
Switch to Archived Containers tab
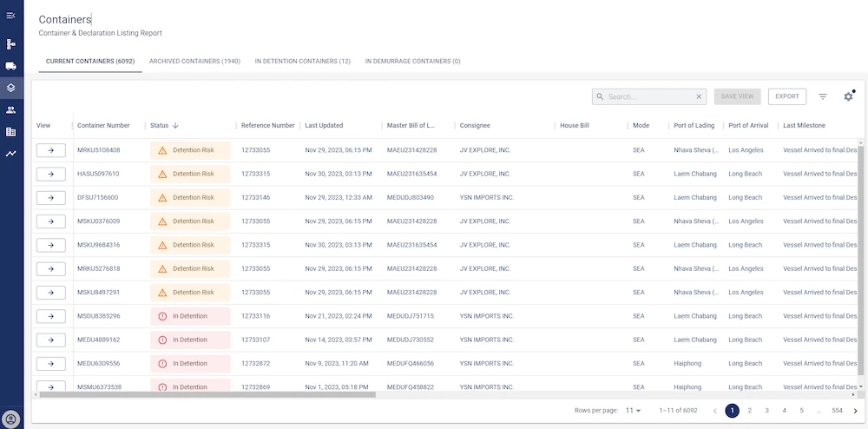[x=194, y=62]
